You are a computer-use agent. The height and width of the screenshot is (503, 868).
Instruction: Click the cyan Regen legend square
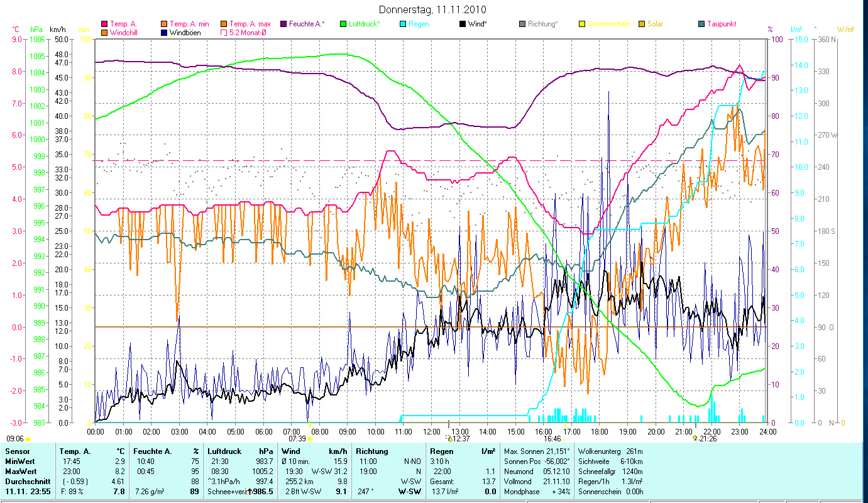tap(402, 24)
